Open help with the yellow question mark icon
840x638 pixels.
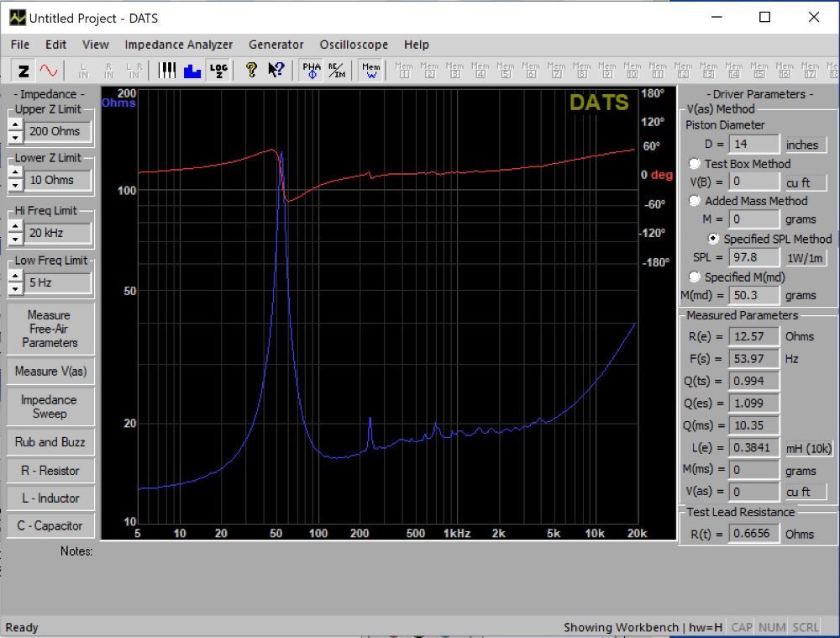[x=250, y=71]
